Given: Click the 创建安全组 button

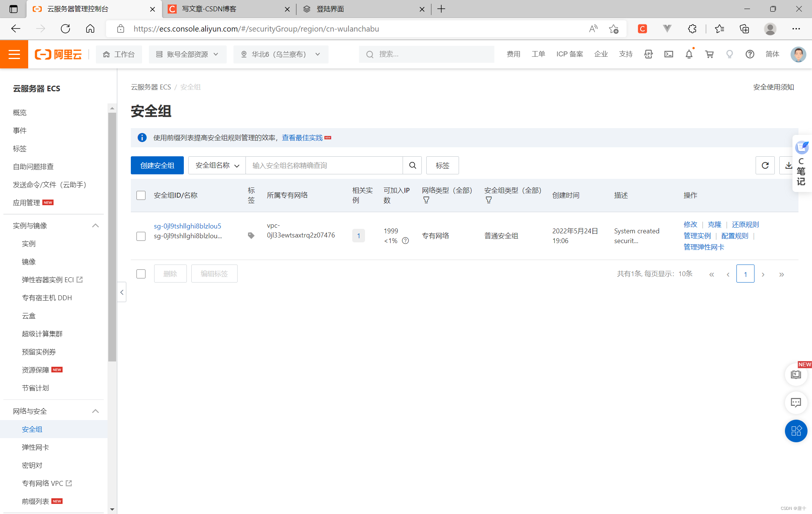Looking at the screenshot, I should (157, 165).
